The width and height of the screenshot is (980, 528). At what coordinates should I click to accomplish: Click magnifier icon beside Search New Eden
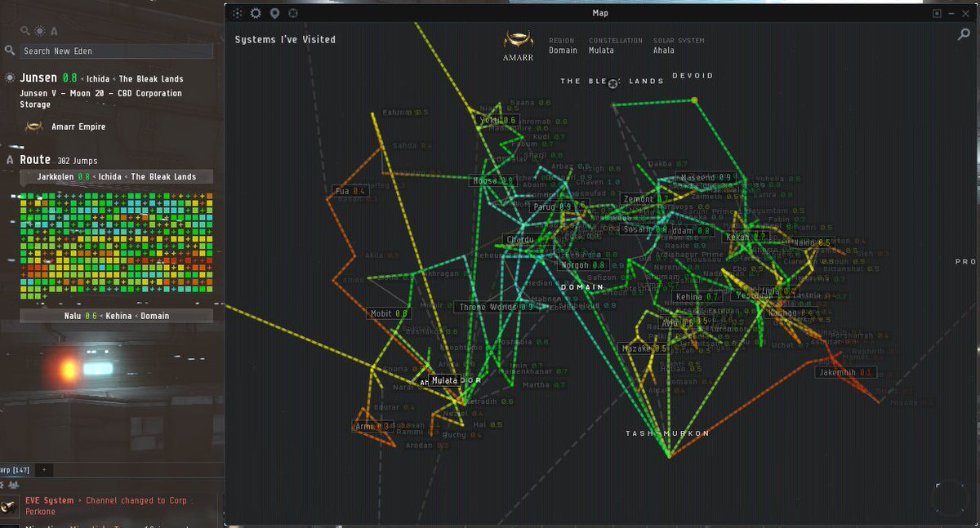(x=10, y=51)
